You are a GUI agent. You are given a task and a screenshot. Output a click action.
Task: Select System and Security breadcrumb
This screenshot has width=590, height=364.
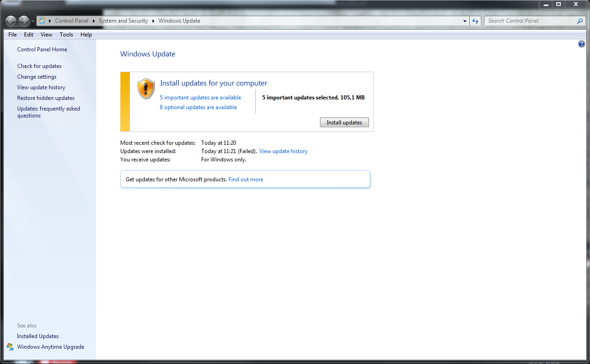pos(123,21)
